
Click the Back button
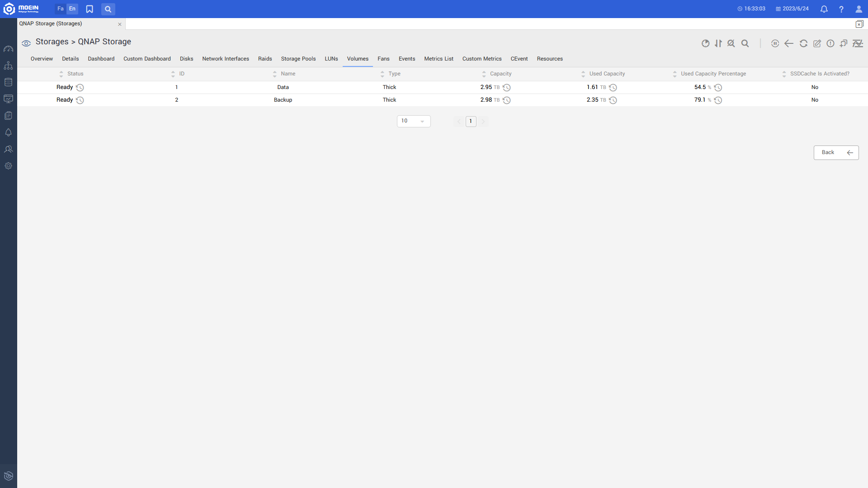click(836, 153)
